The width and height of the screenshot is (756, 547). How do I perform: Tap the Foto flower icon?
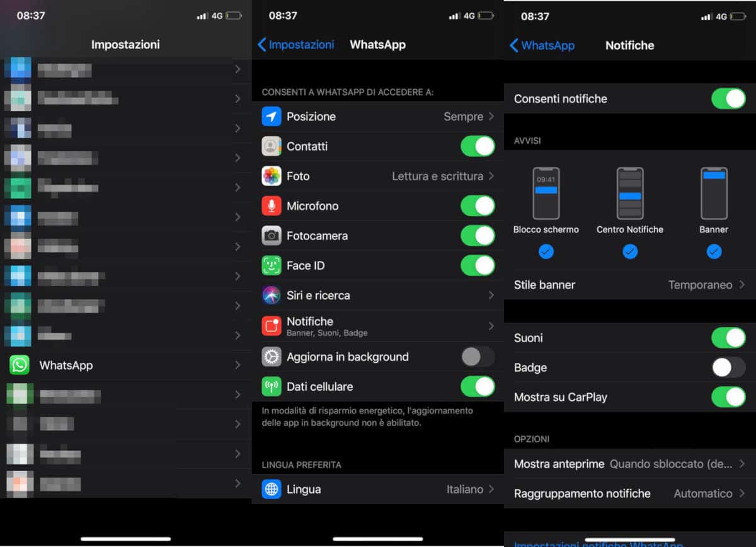[272, 176]
